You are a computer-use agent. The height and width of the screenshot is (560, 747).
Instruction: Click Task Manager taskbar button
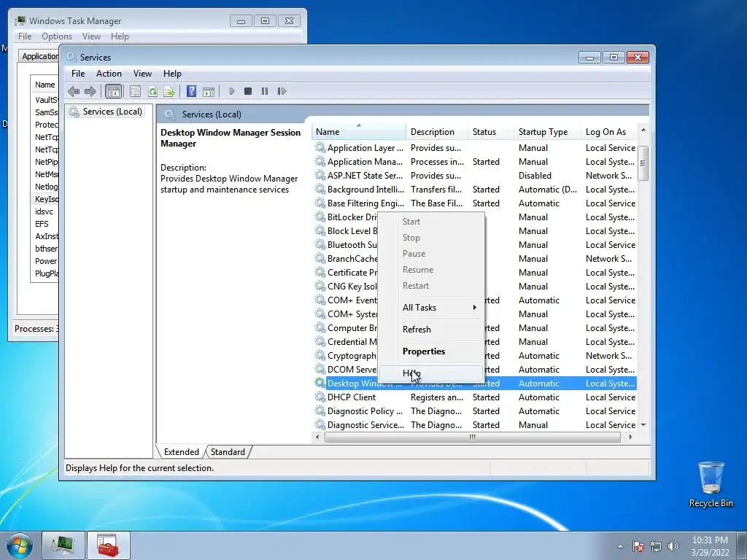63,545
